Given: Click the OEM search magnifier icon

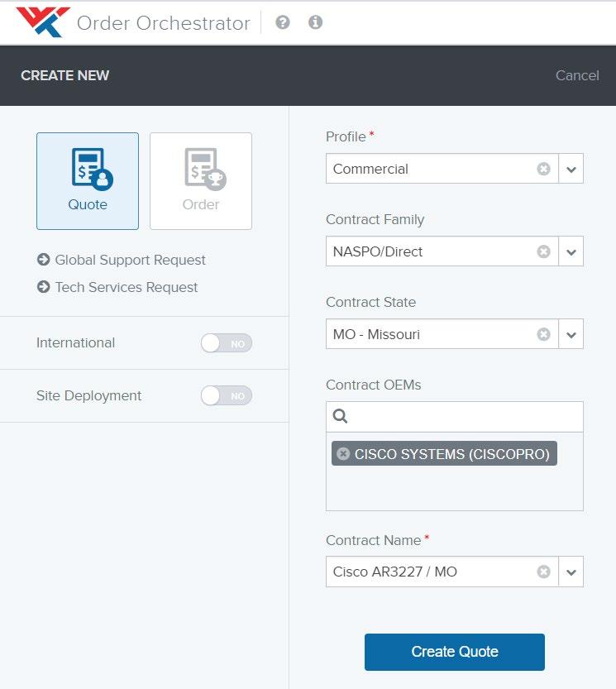Looking at the screenshot, I should (x=340, y=416).
